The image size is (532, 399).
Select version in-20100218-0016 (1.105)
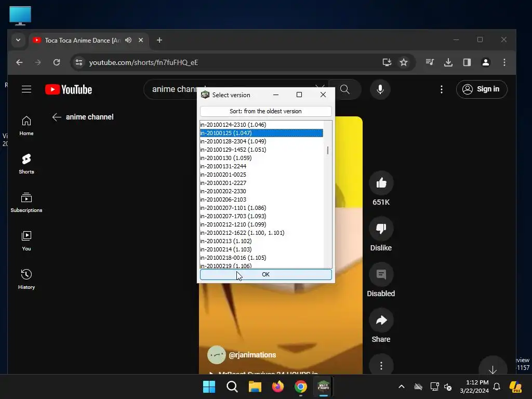click(x=261, y=258)
